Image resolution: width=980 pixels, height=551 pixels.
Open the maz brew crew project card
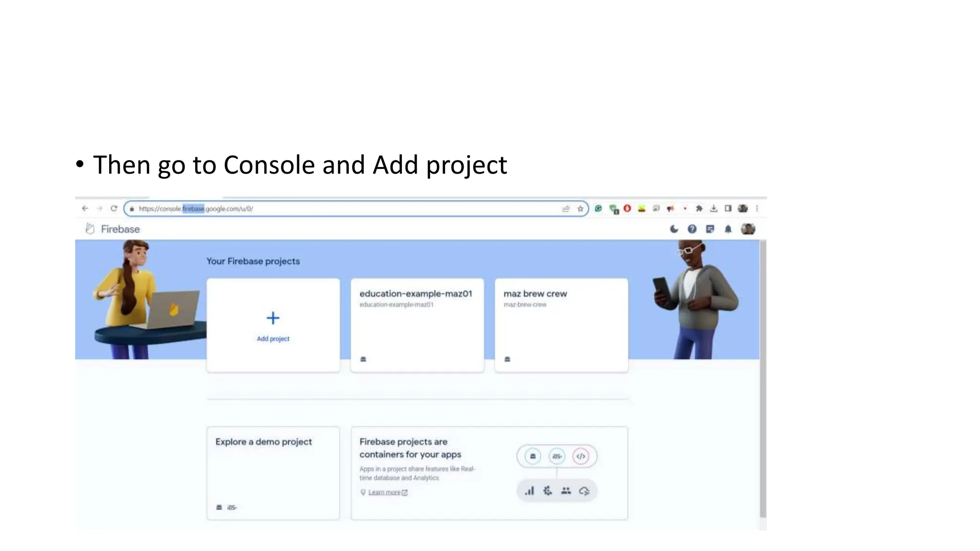(561, 325)
